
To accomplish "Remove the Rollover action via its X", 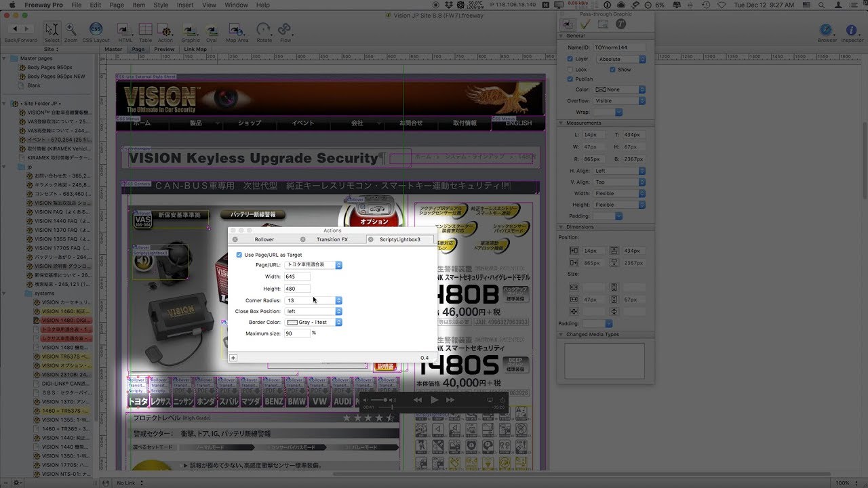I will [235, 239].
